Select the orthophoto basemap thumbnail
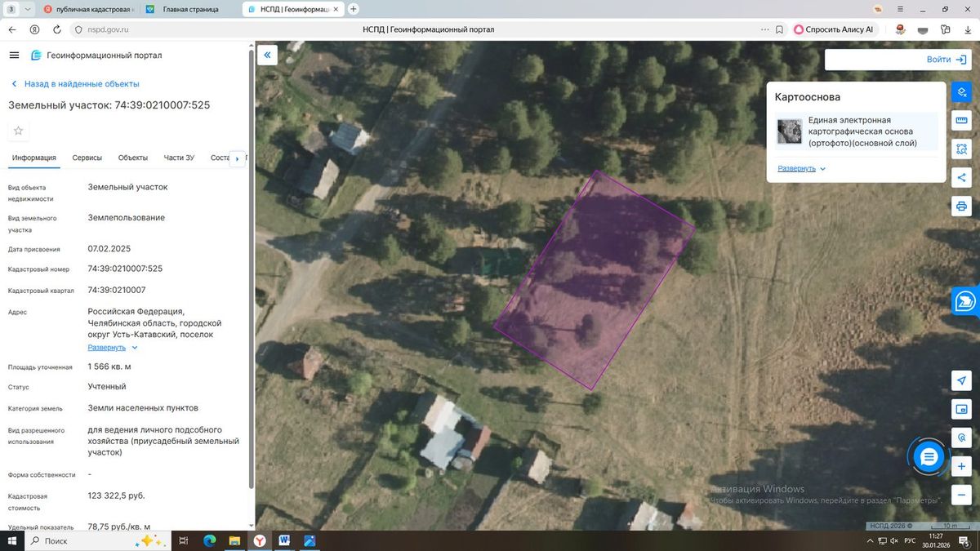Image resolution: width=980 pixels, height=551 pixels. point(789,131)
